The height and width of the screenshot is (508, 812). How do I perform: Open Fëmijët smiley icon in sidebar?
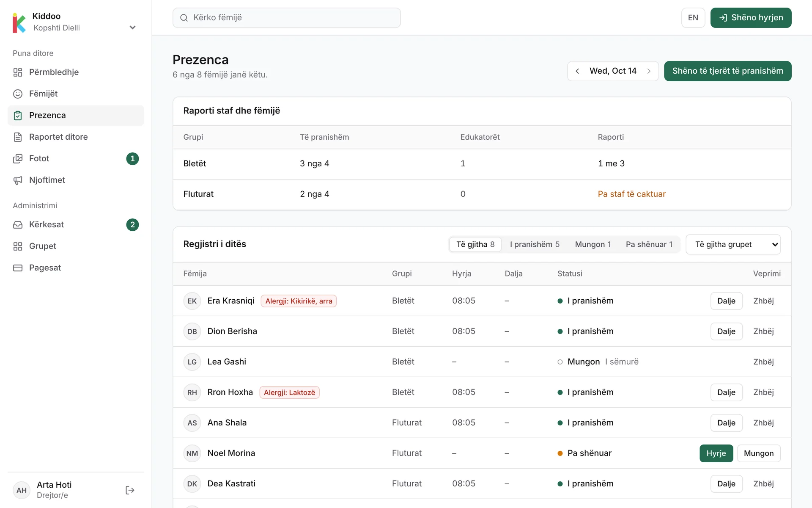point(18,94)
